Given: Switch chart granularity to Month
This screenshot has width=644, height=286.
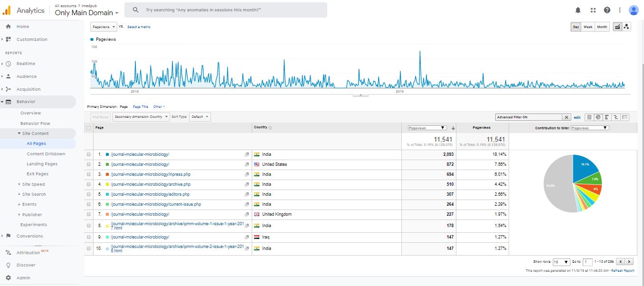Looking at the screenshot, I should pos(602,27).
